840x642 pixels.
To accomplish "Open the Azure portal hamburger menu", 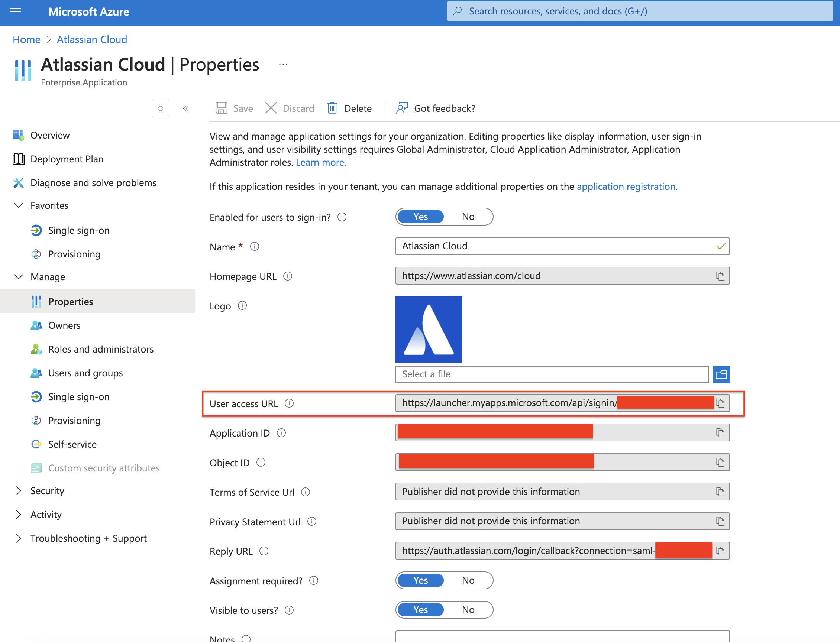I will click(16, 12).
